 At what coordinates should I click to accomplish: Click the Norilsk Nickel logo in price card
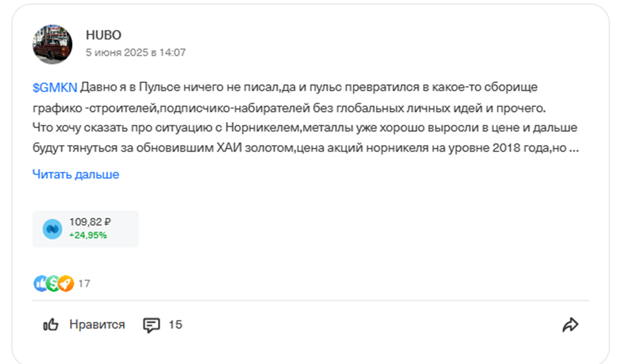pyautogui.click(x=53, y=228)
